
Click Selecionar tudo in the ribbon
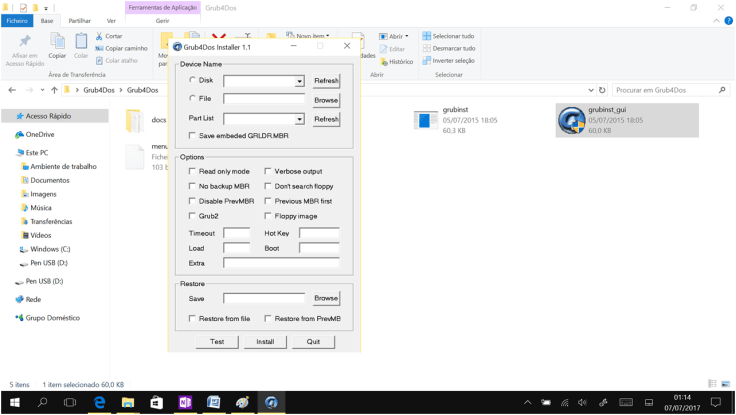pyautogui.click(x=448, y=36)
